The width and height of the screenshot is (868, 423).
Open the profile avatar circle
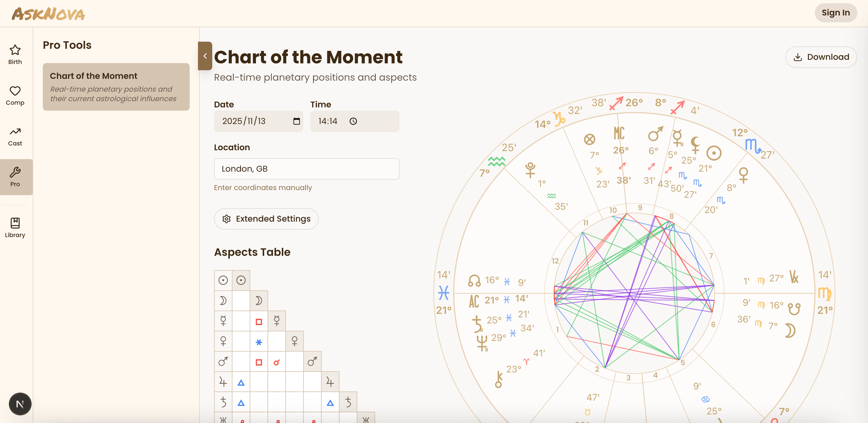click(x=20, y=403)
